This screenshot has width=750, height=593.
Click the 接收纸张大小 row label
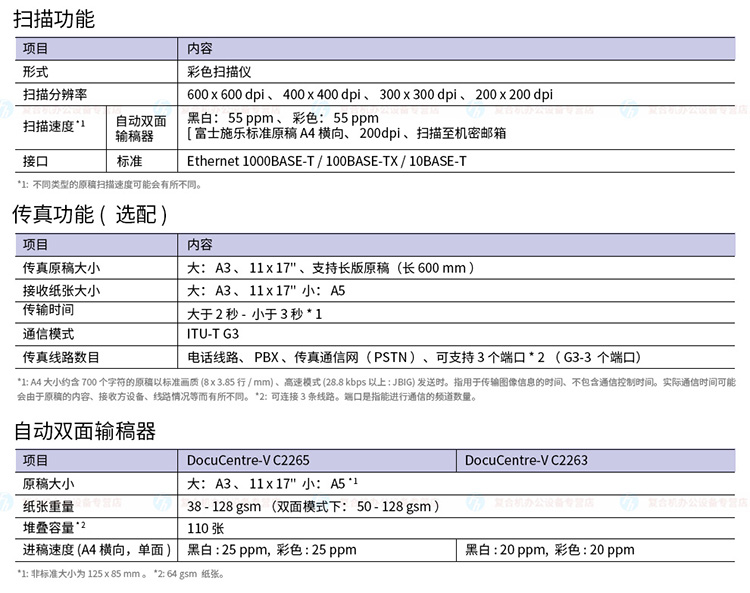[62, 290]
